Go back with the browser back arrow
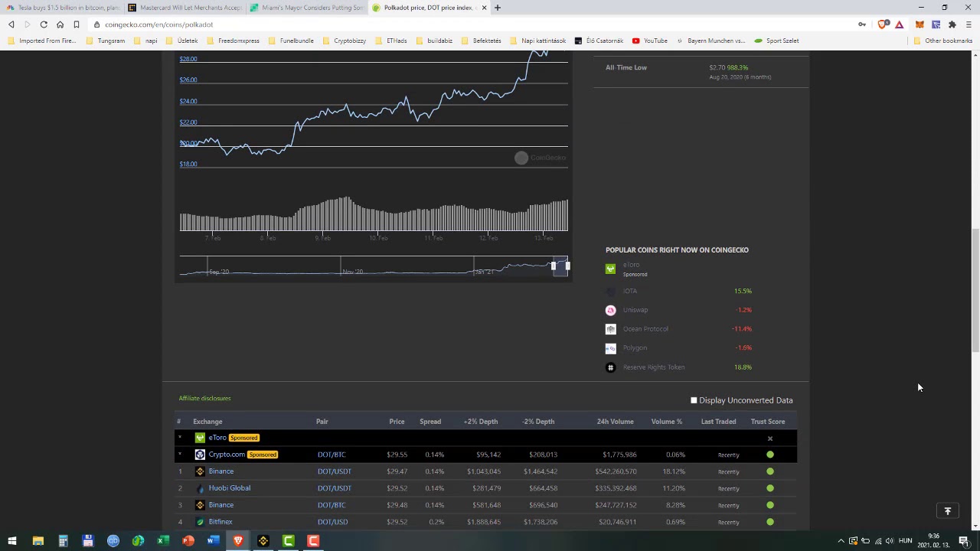This screenshot has width=980, height=551. tap(11, 24)
